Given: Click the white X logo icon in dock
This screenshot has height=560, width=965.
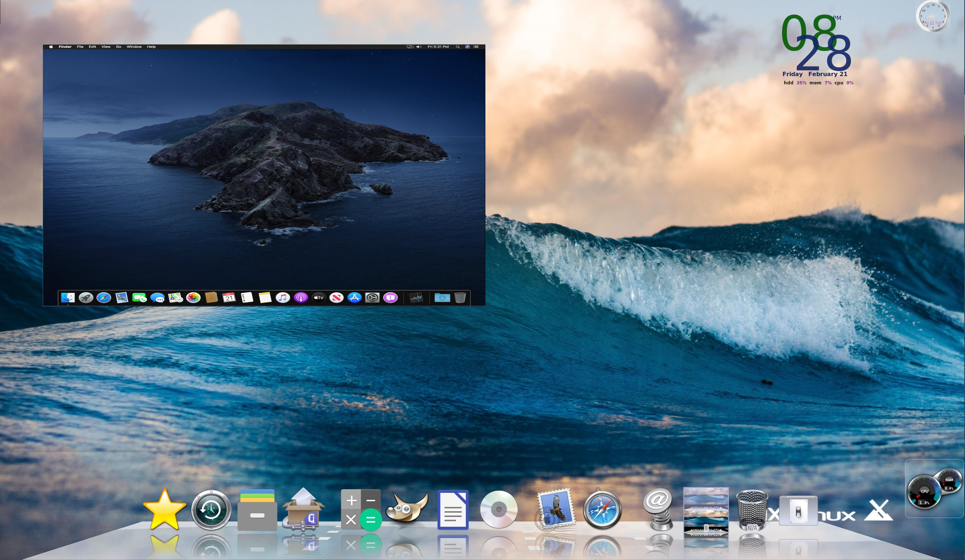Looking at the screenshot, I should click(878, 510).
